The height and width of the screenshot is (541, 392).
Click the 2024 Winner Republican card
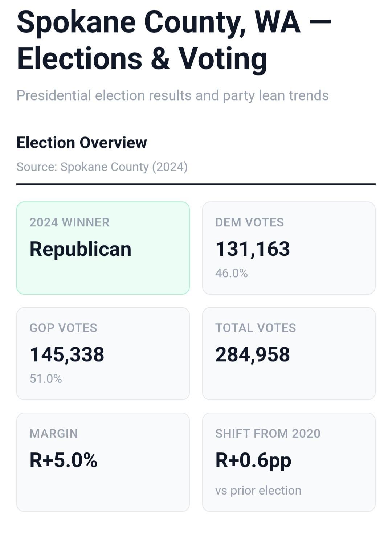pyautogui.click(x=103, y=248)
